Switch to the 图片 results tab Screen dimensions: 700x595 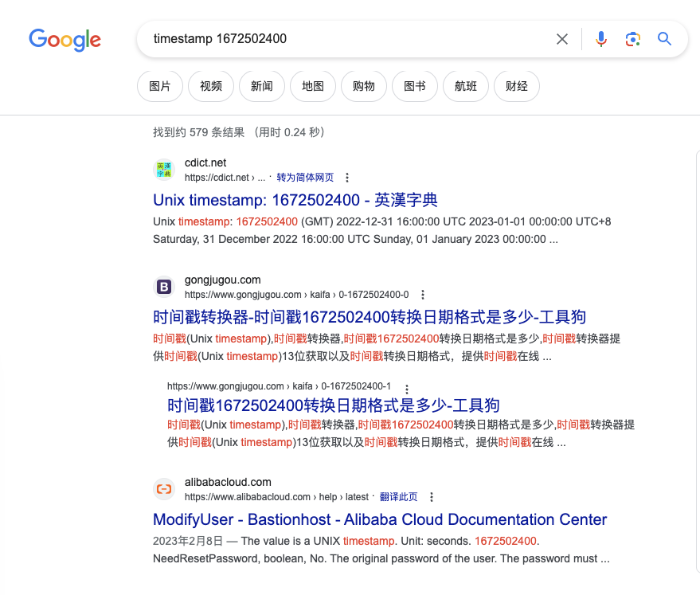(x=159, y=86)
